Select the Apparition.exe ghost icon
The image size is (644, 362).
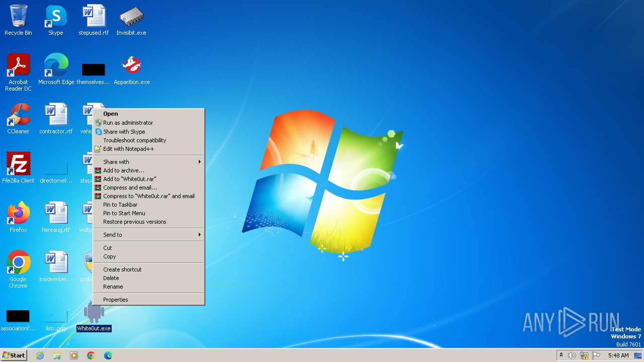pyautogui.click(x=131, y=69)
